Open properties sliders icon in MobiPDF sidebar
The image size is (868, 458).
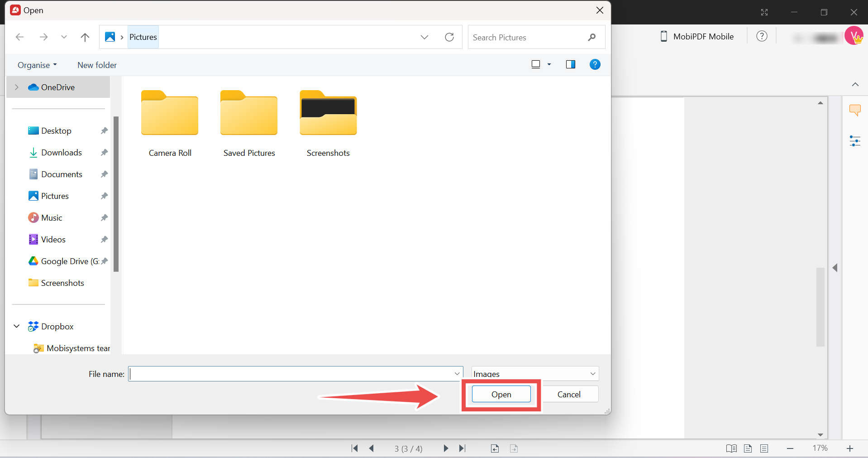point(855,141)
